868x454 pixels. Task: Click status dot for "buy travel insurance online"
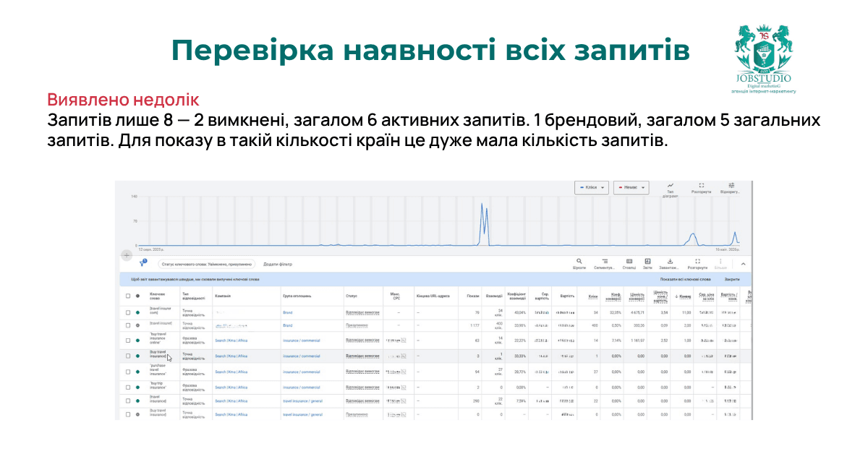137,340
